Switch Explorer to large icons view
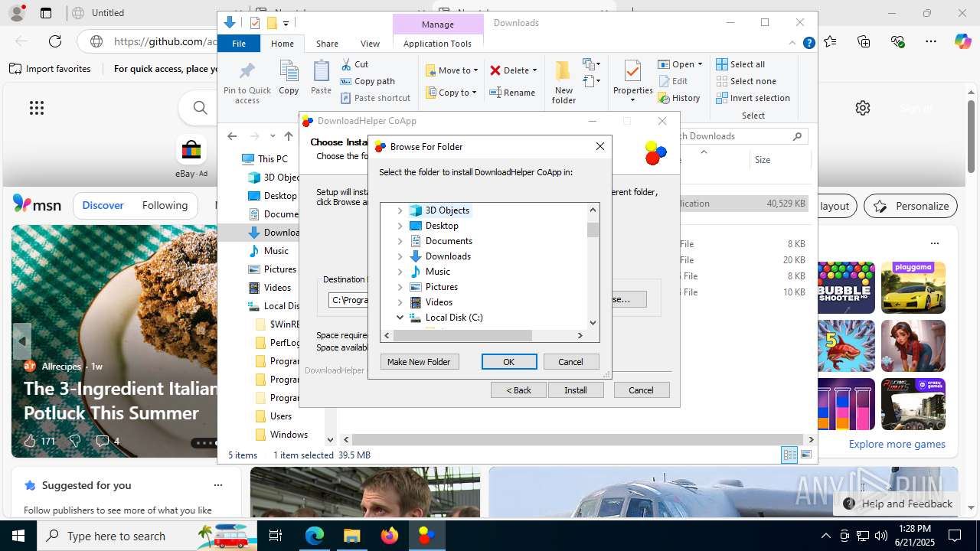The width and height of the screenshot is (980, 551). coord(805,455)
